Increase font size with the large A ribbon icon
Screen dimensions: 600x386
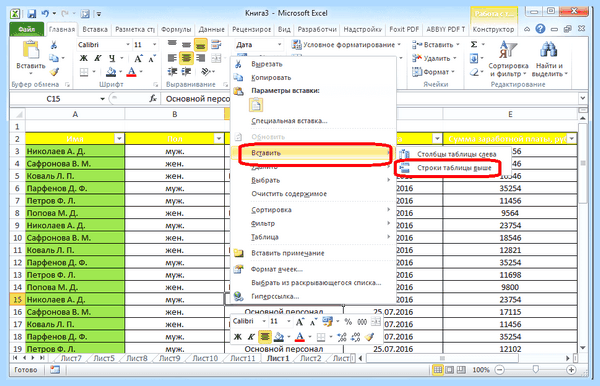(x=138, y=59)
